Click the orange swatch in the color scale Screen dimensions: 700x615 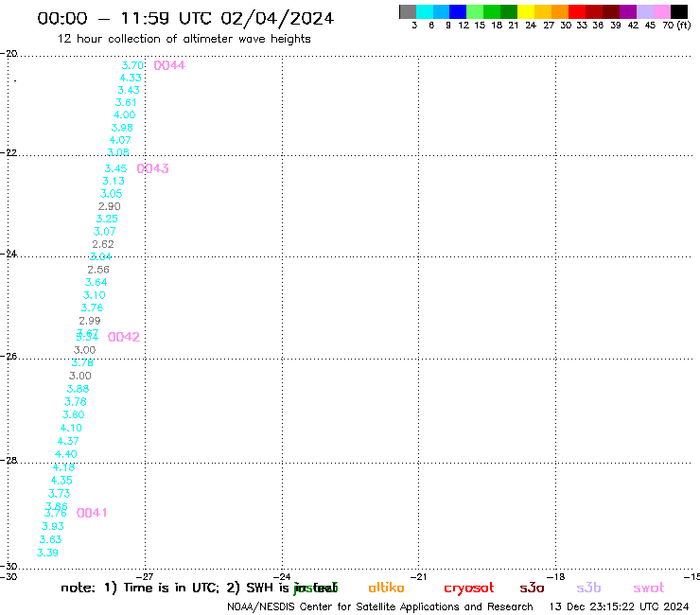[x=559, y=11]
